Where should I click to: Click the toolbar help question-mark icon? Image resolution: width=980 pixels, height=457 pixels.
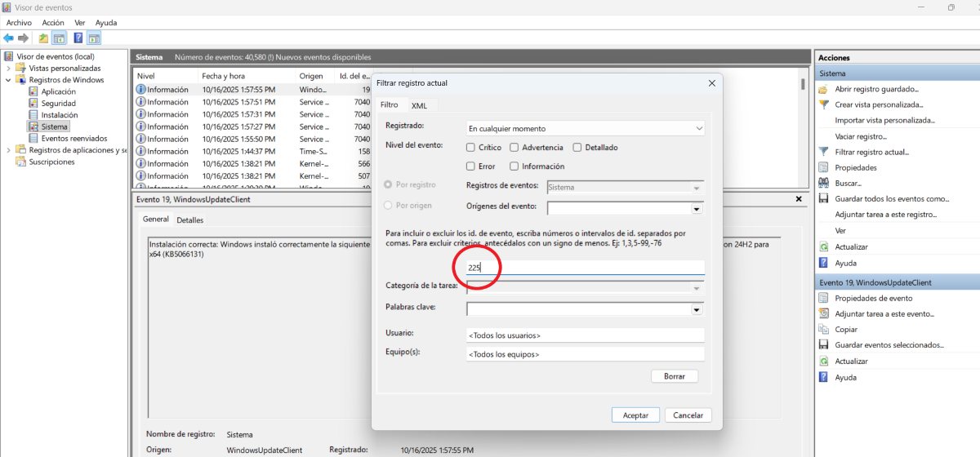coord(78,38)
